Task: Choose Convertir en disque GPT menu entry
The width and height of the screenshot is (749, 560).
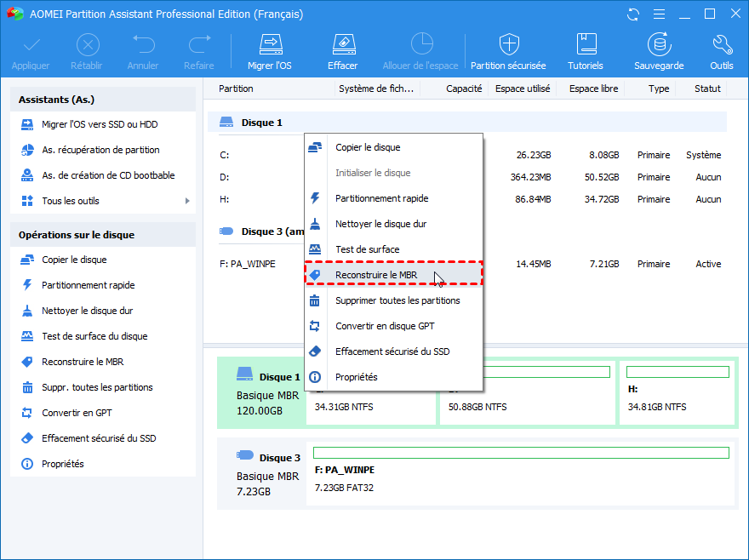Action: click(x=385, y=326)
